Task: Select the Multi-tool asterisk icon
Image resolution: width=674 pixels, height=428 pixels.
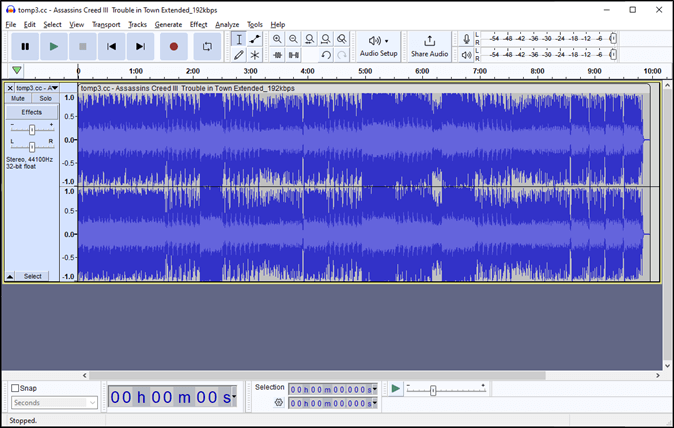Action: pyautogui.click(x=255, y=55)
